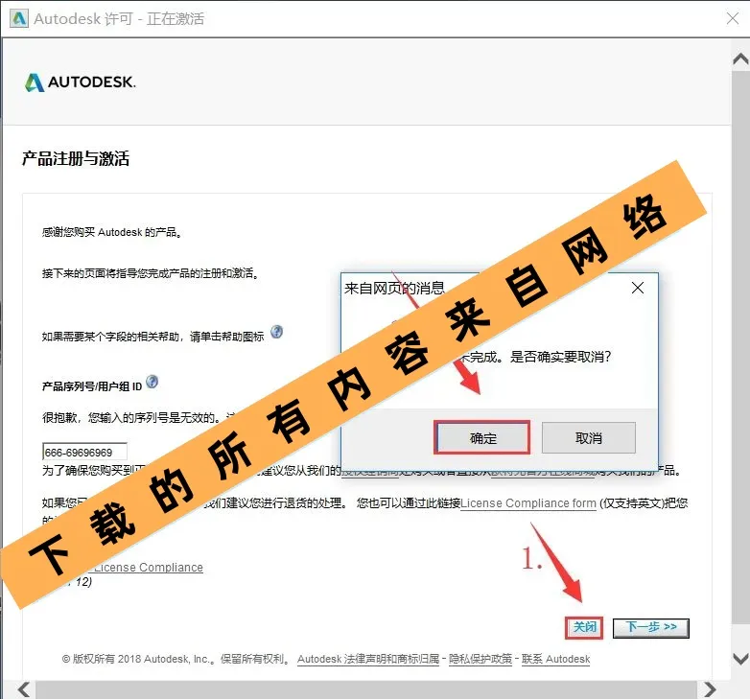Screen dimensions: 750x700
Task: Click the Autodesk title bar app icon
Action: click(x=18, y=18)
